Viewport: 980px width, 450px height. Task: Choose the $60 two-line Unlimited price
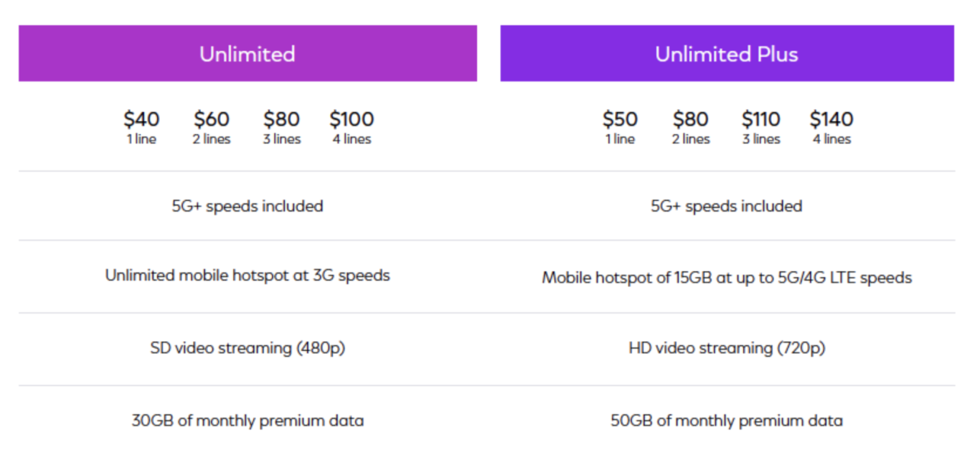pos(212,119)
